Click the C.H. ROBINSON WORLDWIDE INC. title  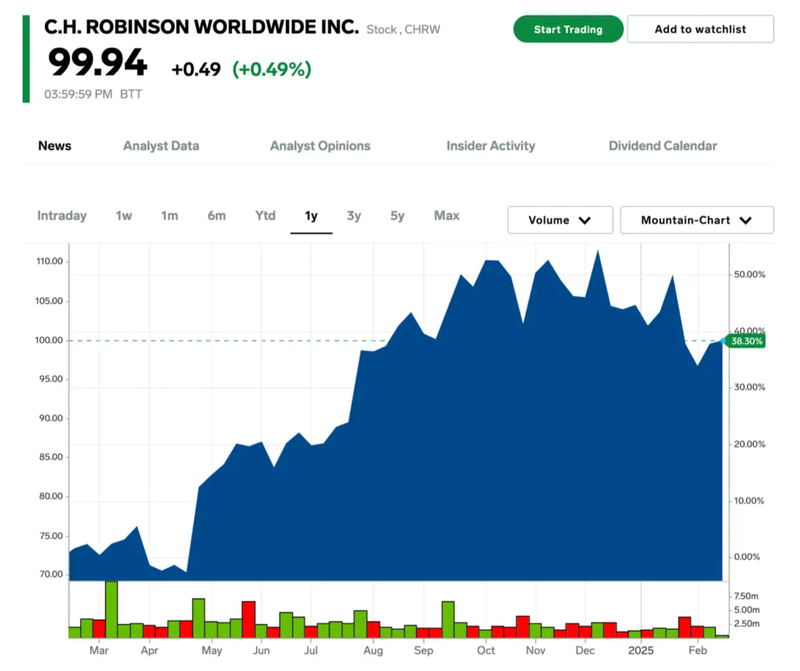202,27
